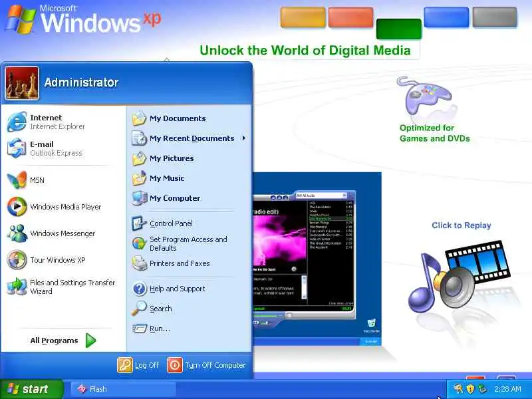
Task: Click the network connection tray icon
Action: point(483,389)
